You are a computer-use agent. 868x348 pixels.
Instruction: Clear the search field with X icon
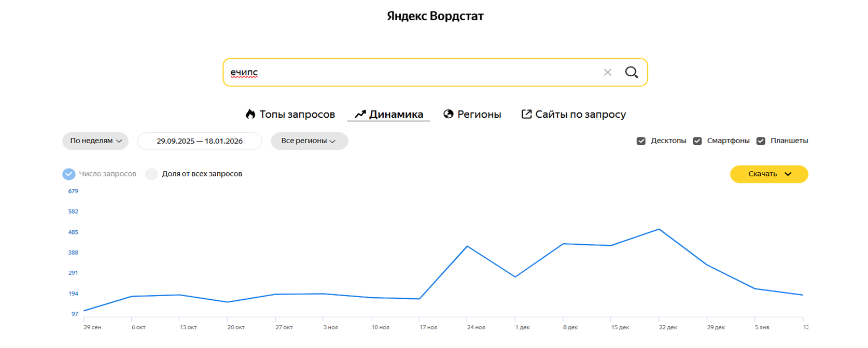click(607, 73)
